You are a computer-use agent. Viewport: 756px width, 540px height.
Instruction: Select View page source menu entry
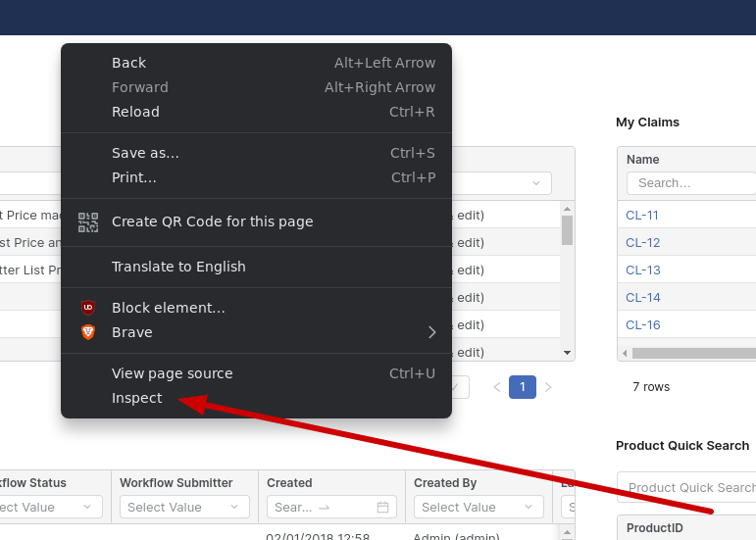pos(173,373)
